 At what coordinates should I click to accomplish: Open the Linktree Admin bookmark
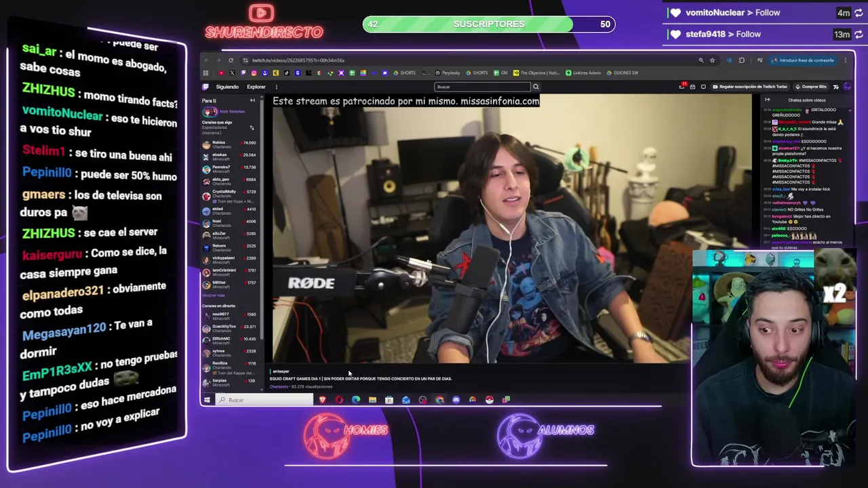(584, 73)
